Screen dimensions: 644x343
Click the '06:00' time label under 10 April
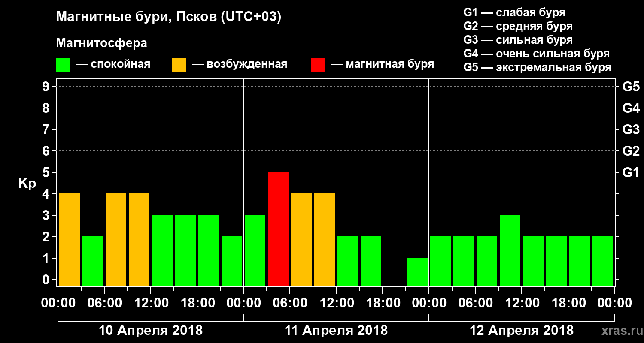pyautogui.click(x=104, y=303)
